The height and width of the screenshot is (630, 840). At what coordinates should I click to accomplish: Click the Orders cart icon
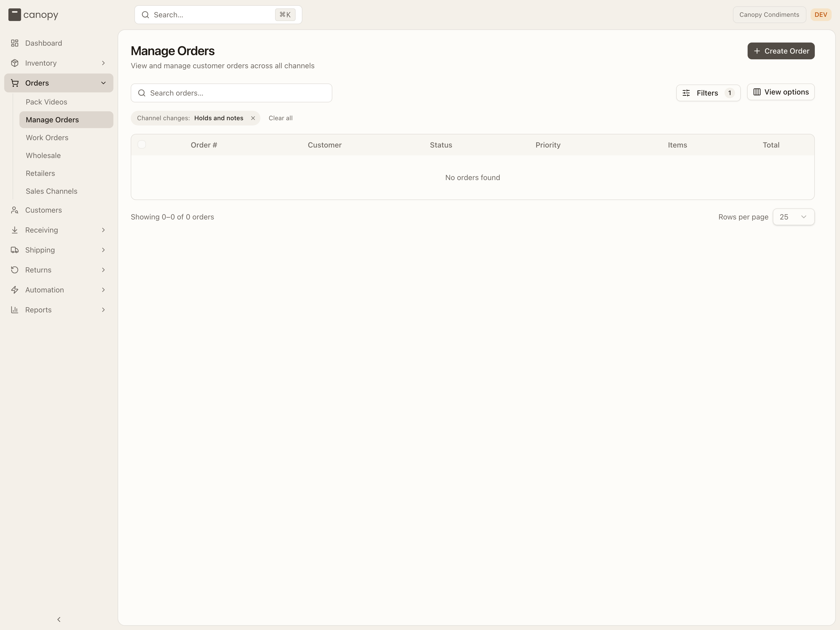click(15, 83)
